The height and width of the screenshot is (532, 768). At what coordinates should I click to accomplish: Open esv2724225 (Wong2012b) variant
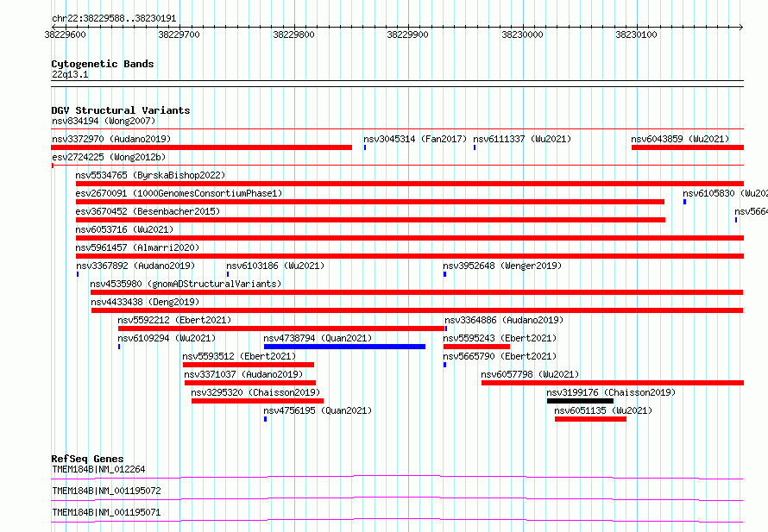point(110,157)
